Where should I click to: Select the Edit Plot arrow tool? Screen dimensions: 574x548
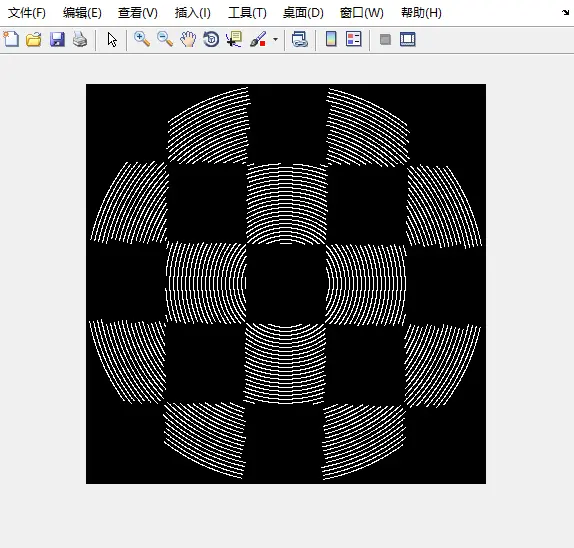pos(112,39)
